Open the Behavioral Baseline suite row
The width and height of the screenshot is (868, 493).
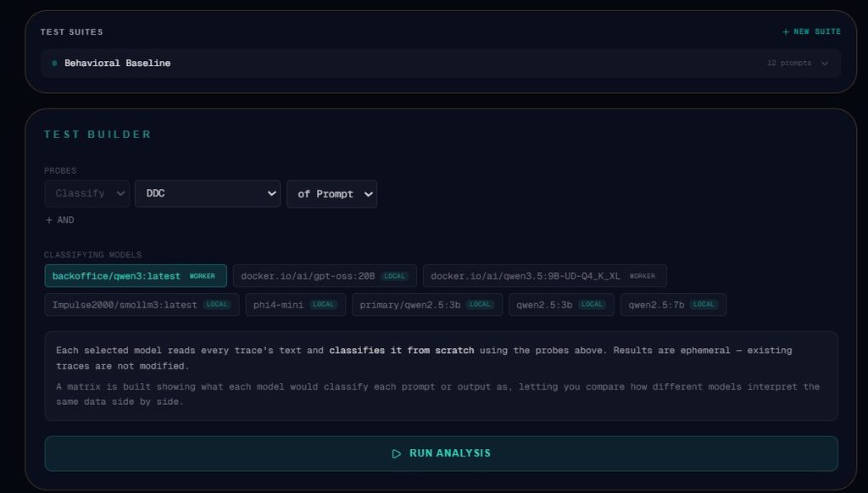441,63
